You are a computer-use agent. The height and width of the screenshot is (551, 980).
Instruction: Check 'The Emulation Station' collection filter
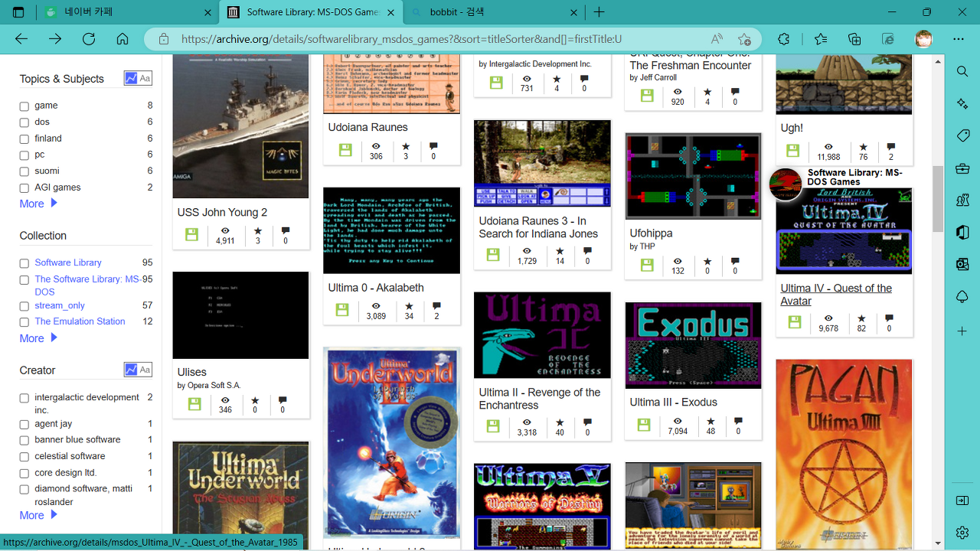click(x=24, y=322)
